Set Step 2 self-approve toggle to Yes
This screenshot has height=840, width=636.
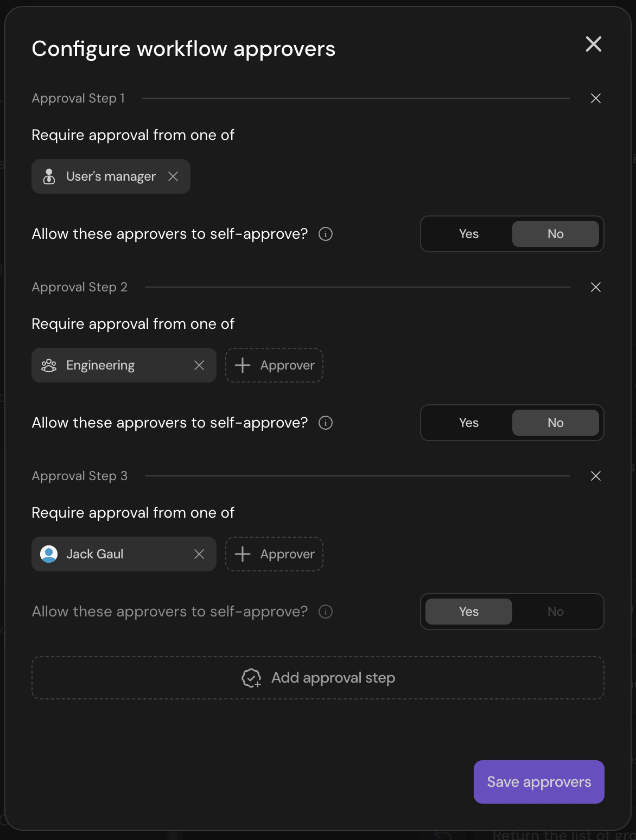pyautogui.click(x=468, y=423)
